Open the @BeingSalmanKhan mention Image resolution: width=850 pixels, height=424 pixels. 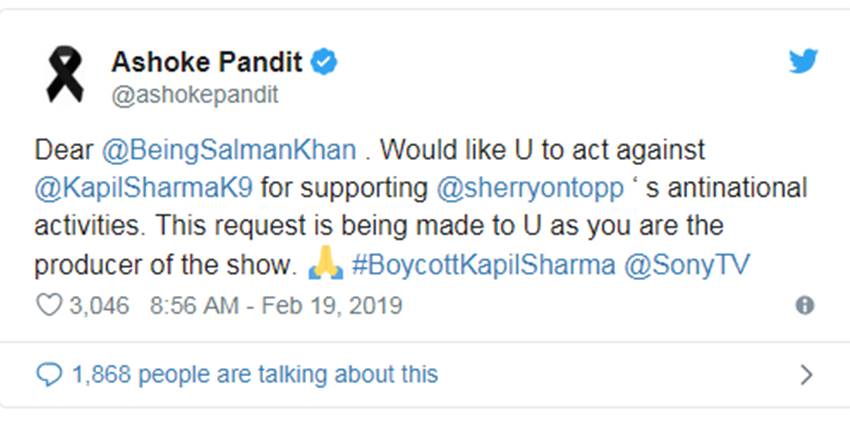click(x=229, y=150)
